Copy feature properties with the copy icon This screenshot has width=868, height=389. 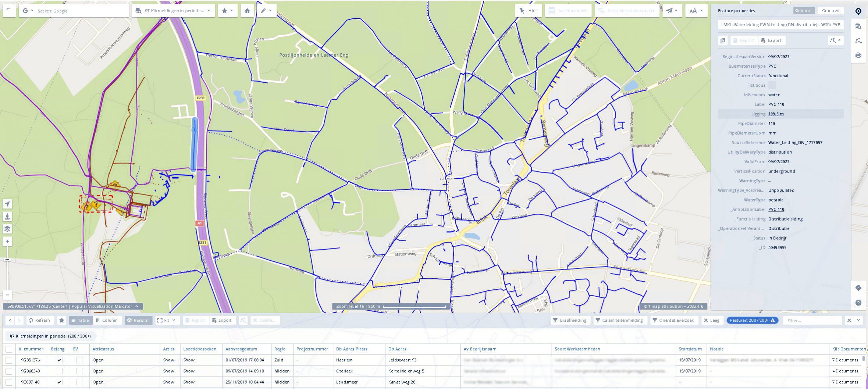click(723, 40)
